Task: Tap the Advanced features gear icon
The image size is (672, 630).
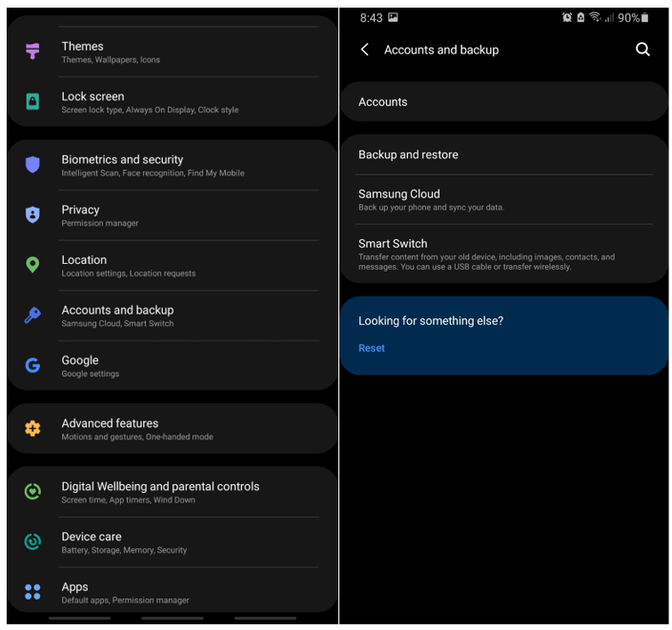Action: pyautogui.click(x=32, y=429)
